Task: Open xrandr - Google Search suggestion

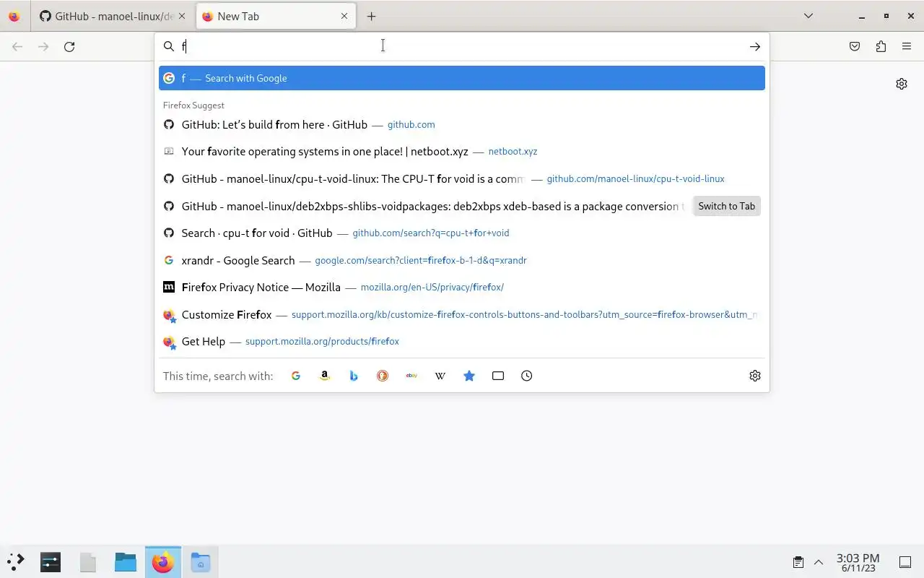Action: pos(462,260)
